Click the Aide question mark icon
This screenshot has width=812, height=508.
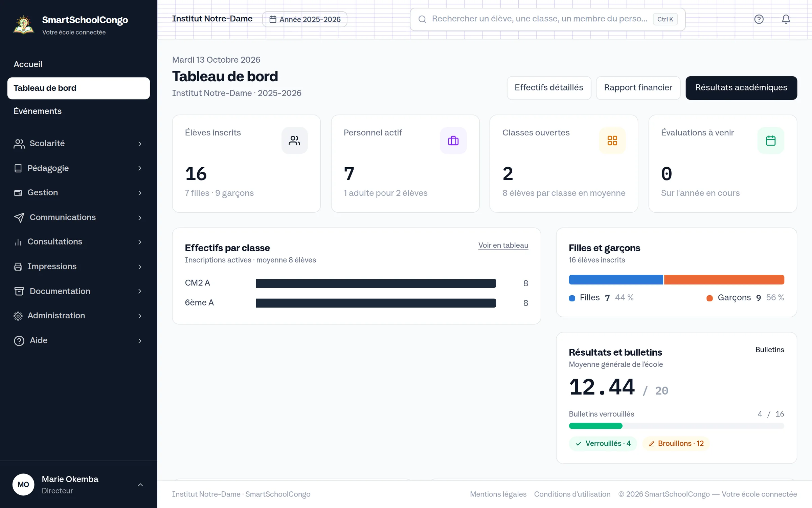pyautogui.click(x=19, y=341)
